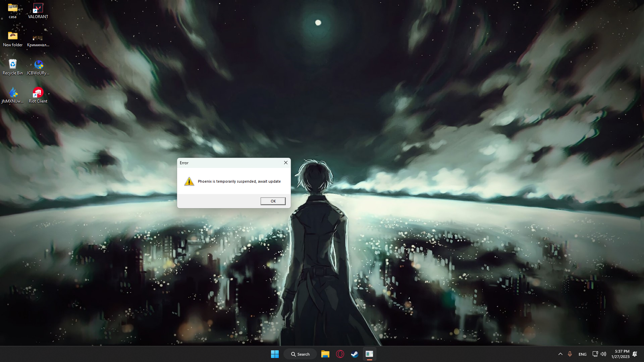Select the casa folder icon
The image size is (644, 362).
13,11
